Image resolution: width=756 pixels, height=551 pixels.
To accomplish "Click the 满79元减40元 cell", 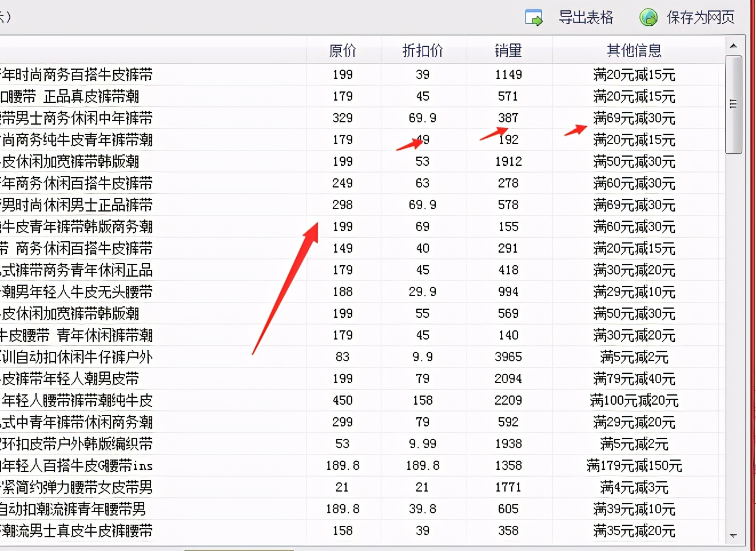I will 635,379.
